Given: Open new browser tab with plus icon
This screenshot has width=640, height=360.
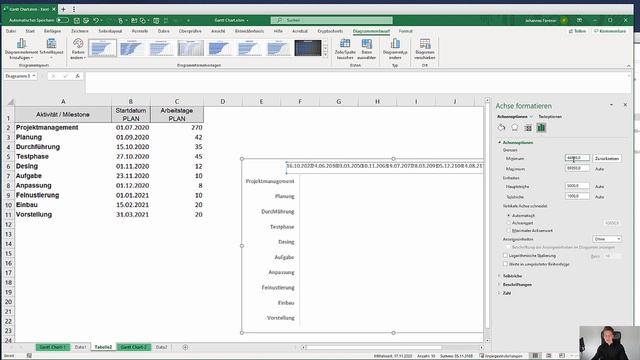Looking at the screenshot, I should 63,9.
